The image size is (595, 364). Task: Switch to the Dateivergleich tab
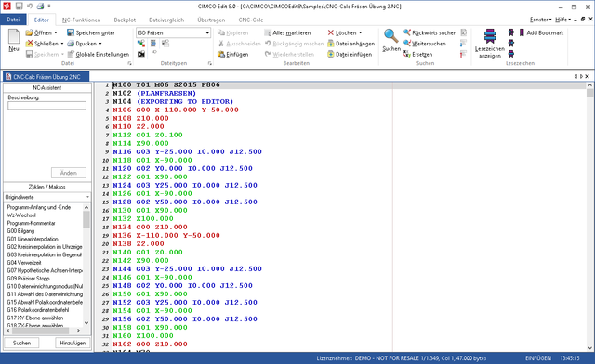(166, 19)
